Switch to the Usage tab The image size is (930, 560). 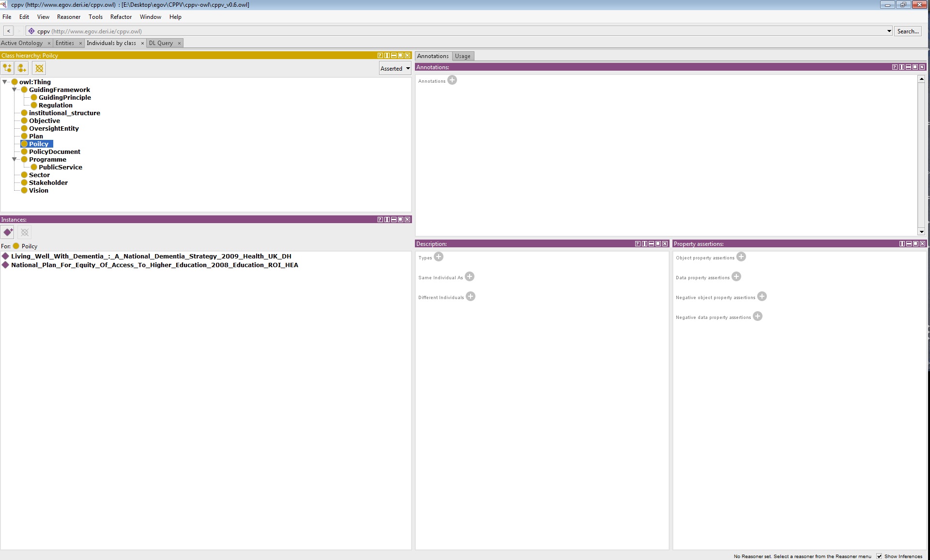(x=462, y=56)
